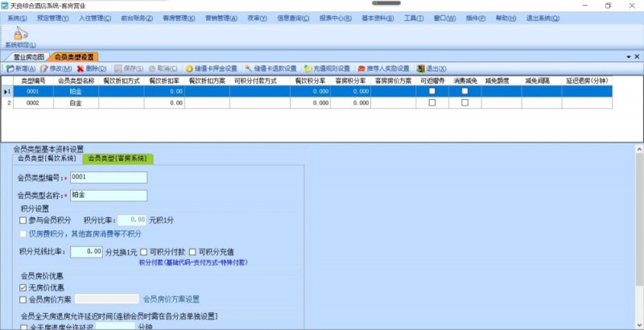Enable 参与会员积分 checkbox

[23, 221]
